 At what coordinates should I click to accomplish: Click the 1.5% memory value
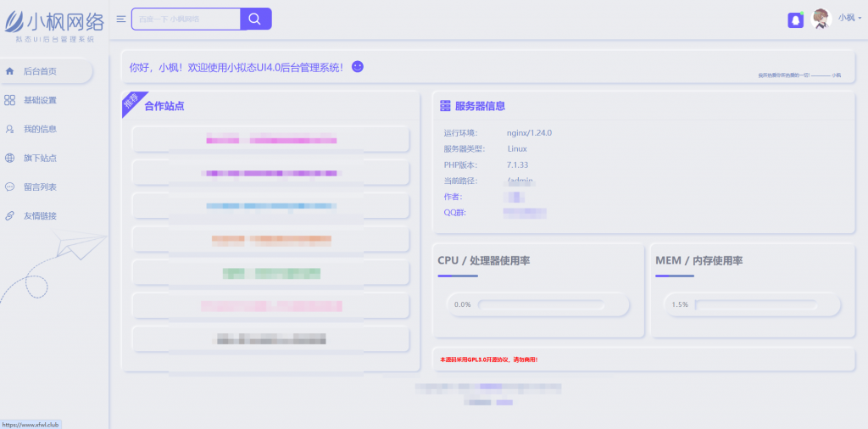point(680,304)
